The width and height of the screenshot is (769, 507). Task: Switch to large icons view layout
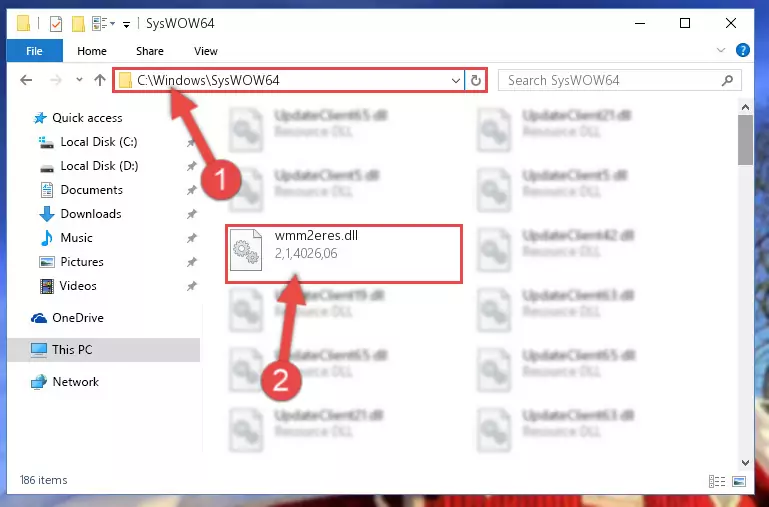[x=739, y=481]
